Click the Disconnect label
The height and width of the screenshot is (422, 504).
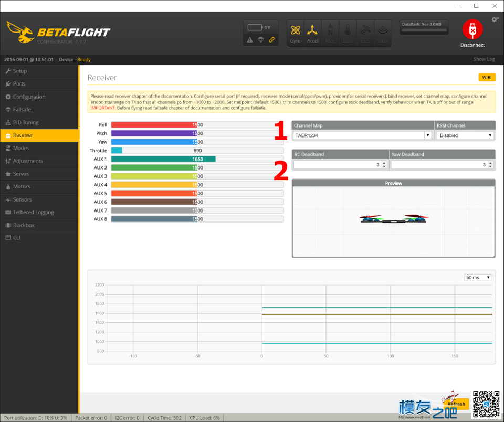click(472, 45)
